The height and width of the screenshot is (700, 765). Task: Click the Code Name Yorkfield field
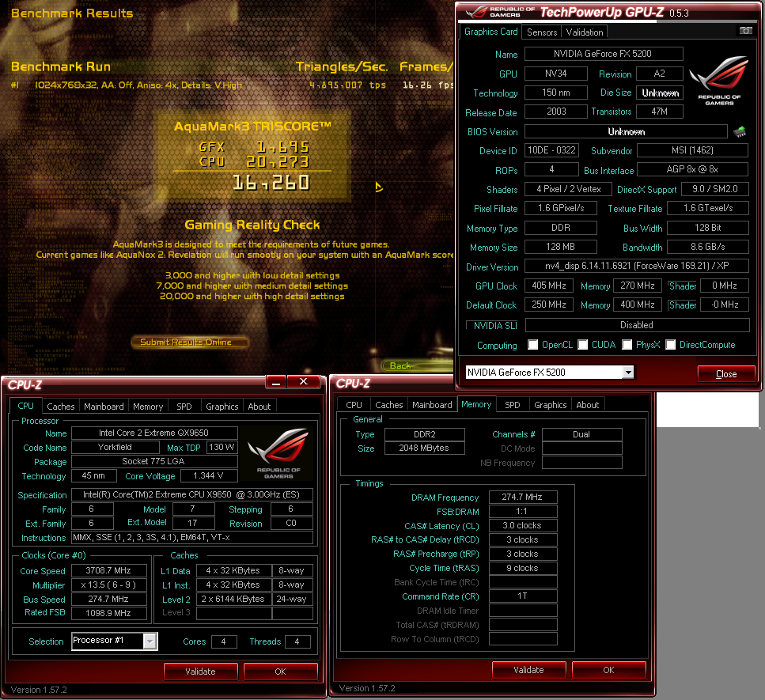pos(116,448)
